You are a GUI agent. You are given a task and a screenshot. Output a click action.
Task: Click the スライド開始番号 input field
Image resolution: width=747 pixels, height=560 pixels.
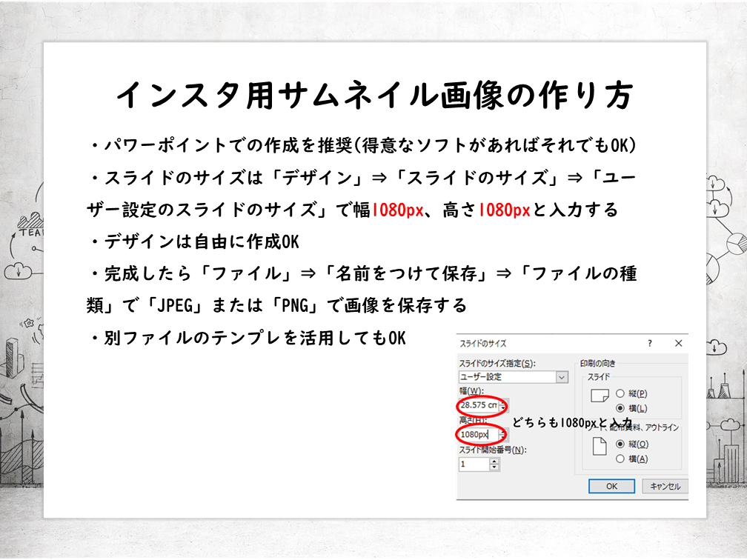click(x=474, y=464)
